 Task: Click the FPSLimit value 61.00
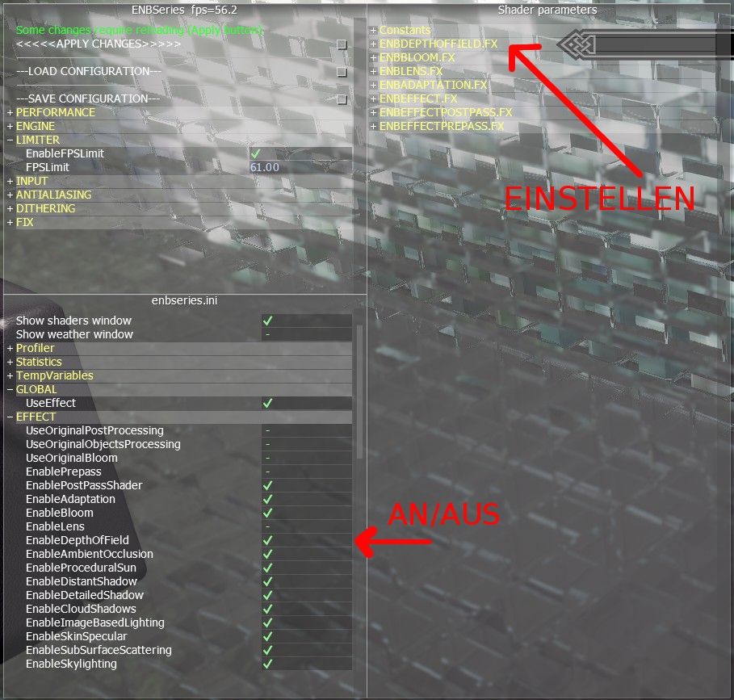coord(265,167)
